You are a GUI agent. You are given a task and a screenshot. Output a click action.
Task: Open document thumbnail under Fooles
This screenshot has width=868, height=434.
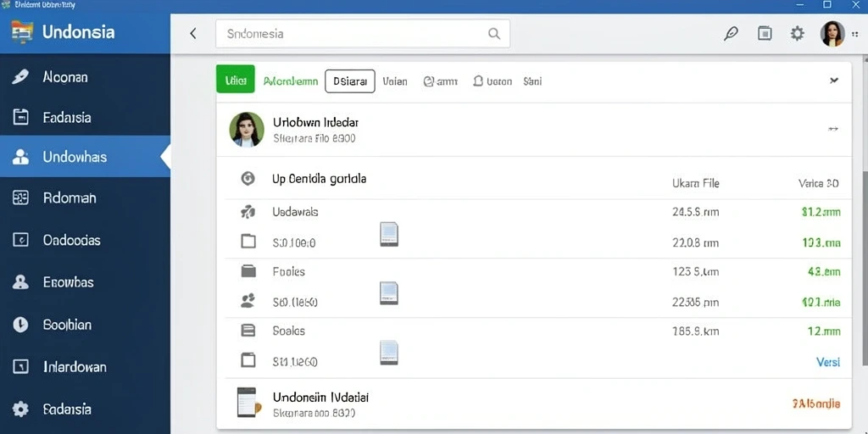pyautogui.click(x=388, y=292)
